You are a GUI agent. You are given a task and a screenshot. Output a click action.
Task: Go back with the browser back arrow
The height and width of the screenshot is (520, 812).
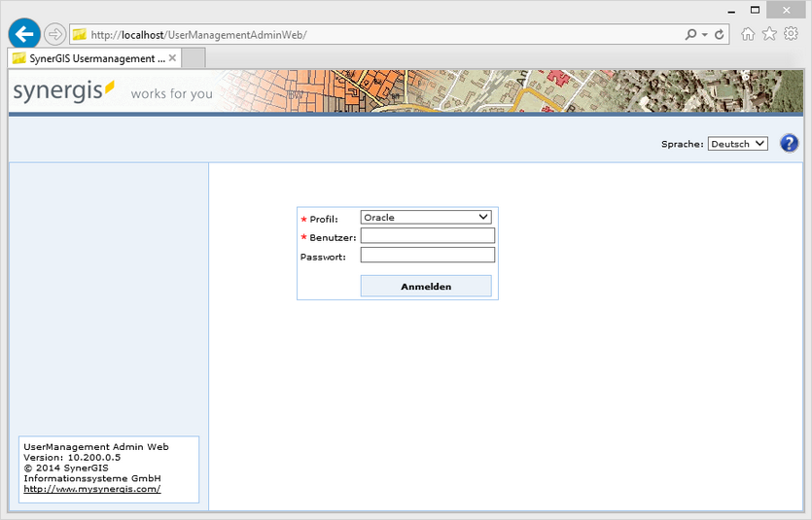pyautogui.click(x=24, y=34)
